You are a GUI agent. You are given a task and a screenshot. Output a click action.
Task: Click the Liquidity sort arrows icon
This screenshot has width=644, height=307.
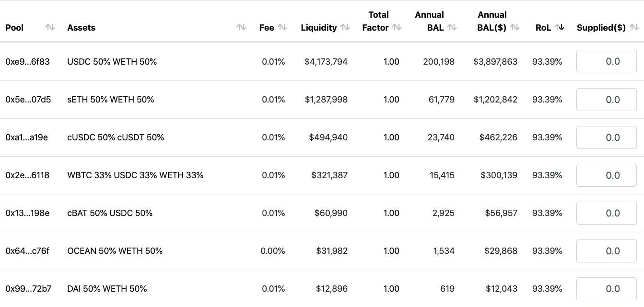click(x=345, y=28)
